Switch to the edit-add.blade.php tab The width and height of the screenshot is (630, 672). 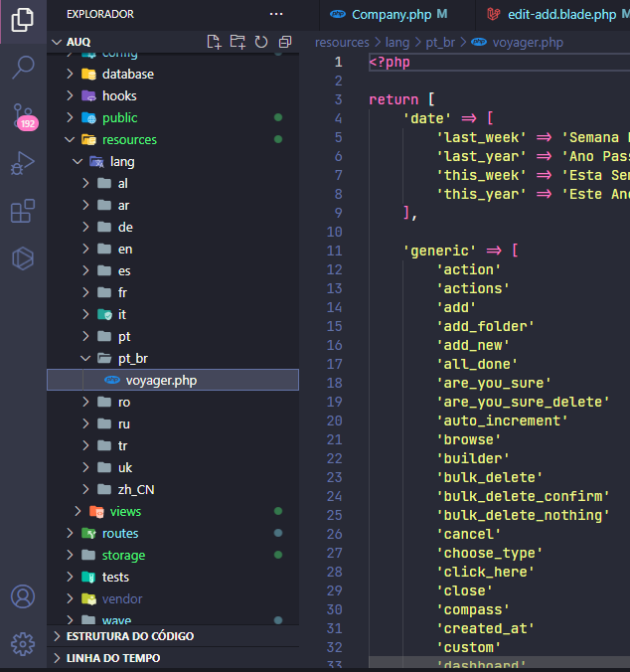coord(561,15)
